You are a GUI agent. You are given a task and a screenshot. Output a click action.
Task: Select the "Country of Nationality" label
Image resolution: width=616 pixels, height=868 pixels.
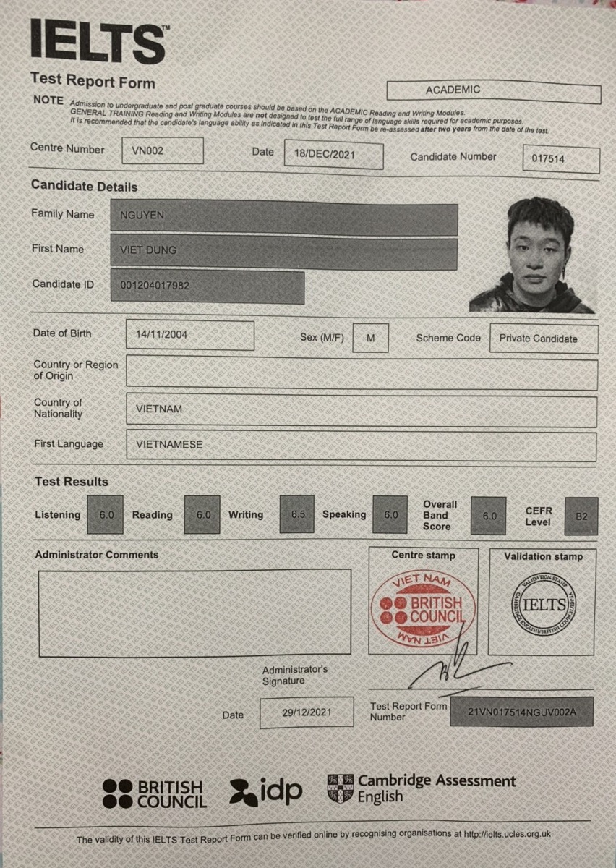click(x=59, y=408)
